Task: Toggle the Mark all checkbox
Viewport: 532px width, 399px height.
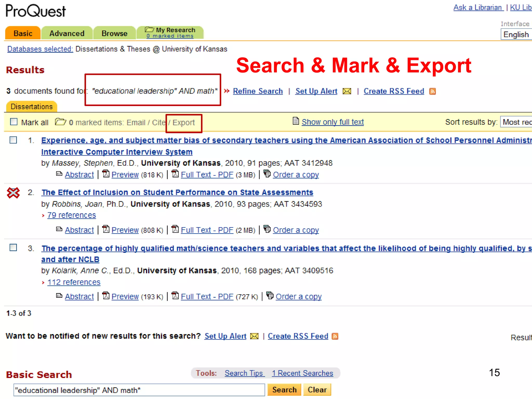Action: point(14,122)
